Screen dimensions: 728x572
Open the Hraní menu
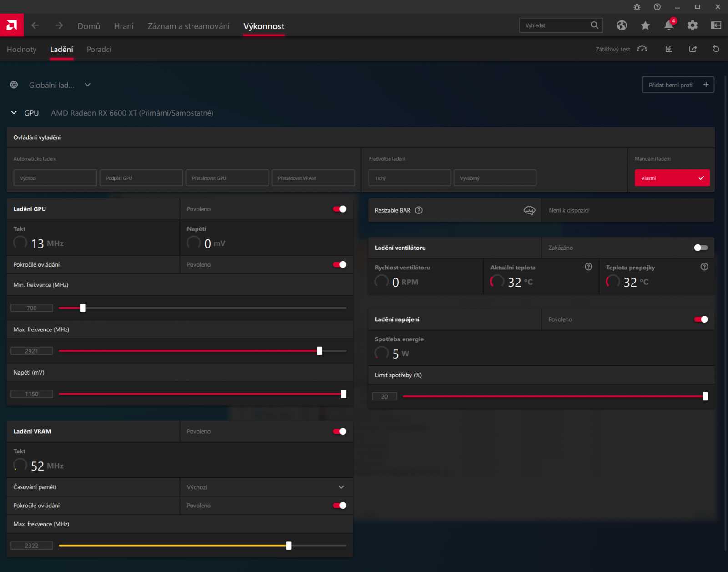click(x=124, y=26)
